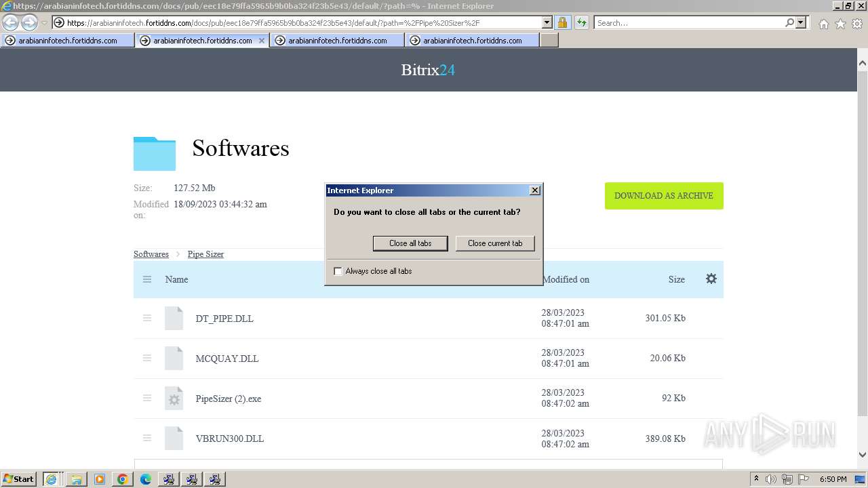Click the volume icon in system tray
Screen dimensions: 868x488
point(772,479)
